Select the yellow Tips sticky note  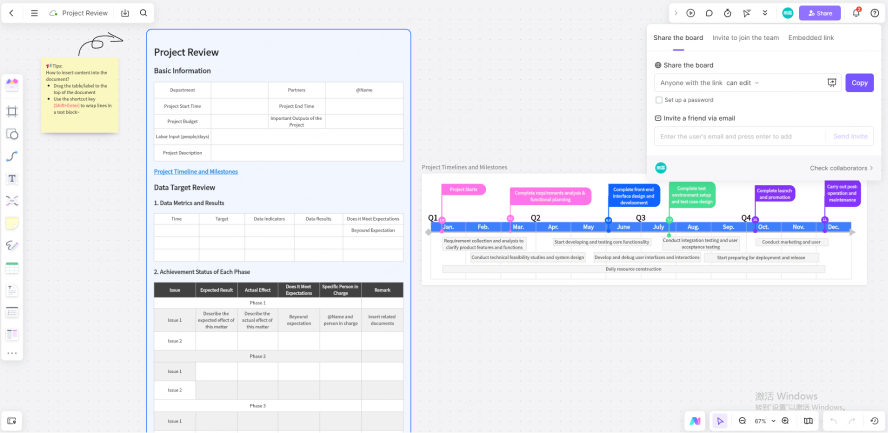click(x=79, y=95)
